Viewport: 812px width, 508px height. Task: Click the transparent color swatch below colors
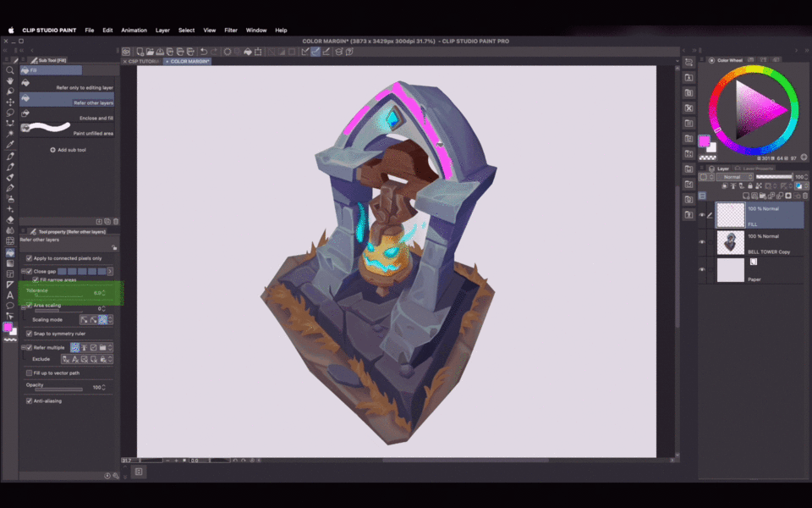click(707, 157)
